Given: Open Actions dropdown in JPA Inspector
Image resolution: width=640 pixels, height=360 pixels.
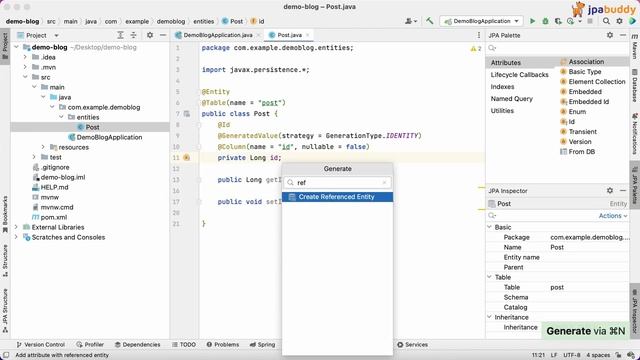Looking at the screenshot, I should click(613, 216).
